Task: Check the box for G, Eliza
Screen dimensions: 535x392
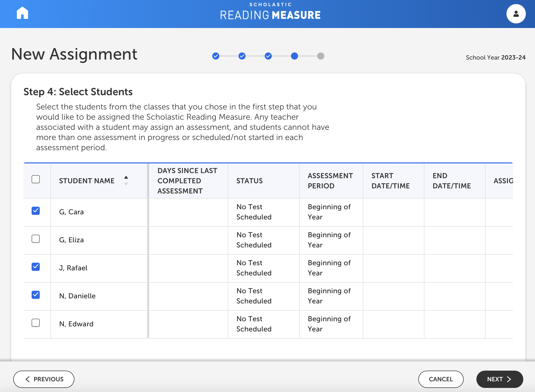Action: pyautogui.click(x=36, y=239)
